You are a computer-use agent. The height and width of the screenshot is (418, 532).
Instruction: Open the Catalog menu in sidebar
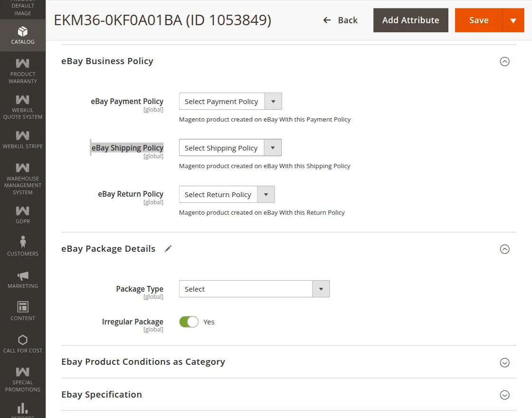coord(23,35)
